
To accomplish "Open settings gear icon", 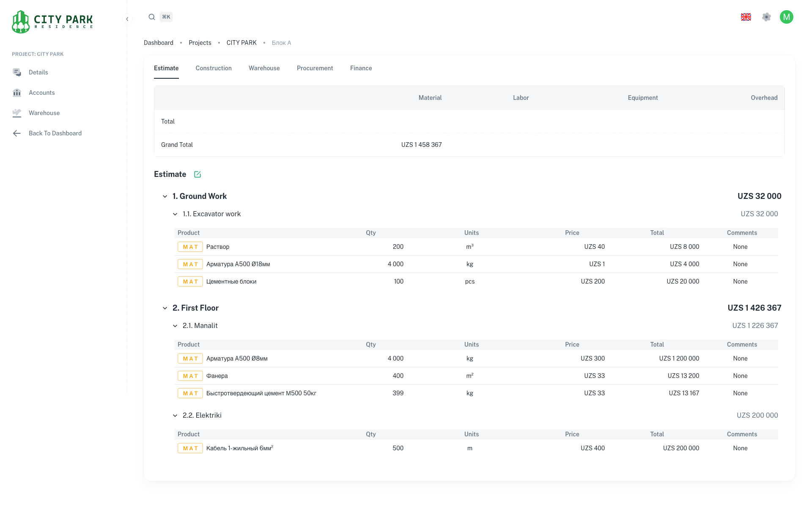I will tap(766, 17).
